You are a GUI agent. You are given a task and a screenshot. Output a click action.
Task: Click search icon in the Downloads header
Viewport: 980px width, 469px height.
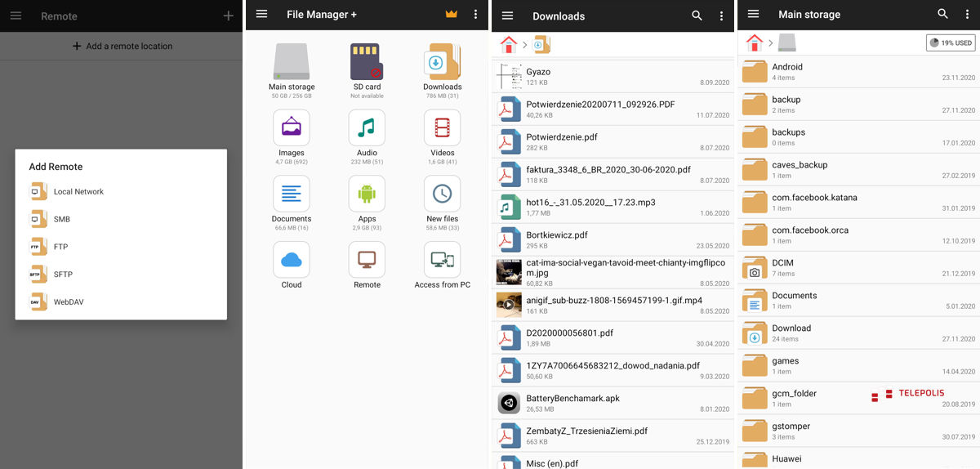click(x=697, y=16)
